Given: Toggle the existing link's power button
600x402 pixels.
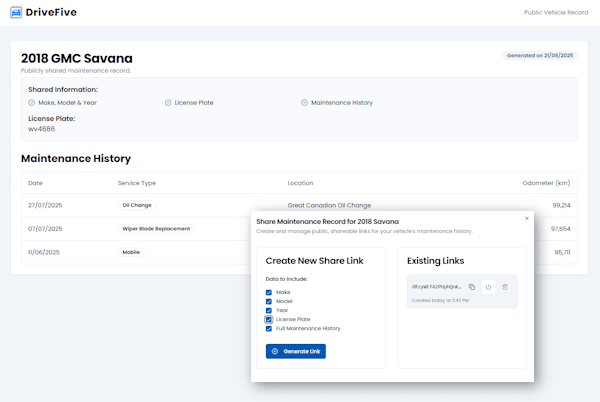Looking at the screenshot, I should click(488, 287).
